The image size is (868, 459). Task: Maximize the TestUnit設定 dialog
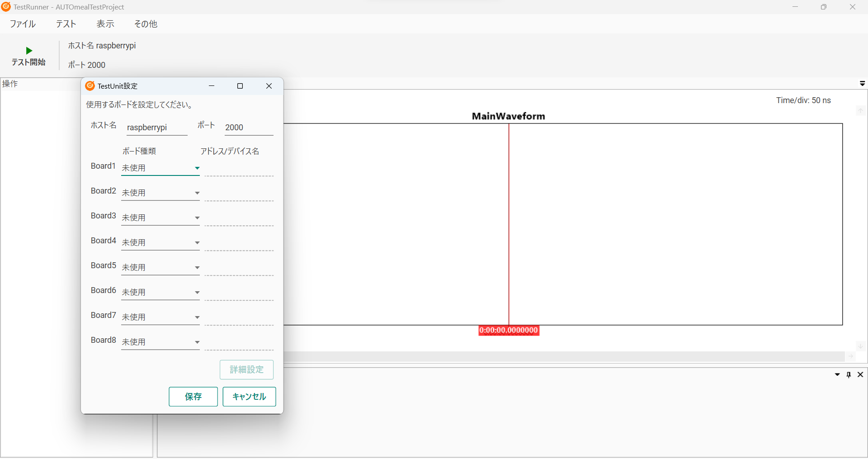point(240,86)
